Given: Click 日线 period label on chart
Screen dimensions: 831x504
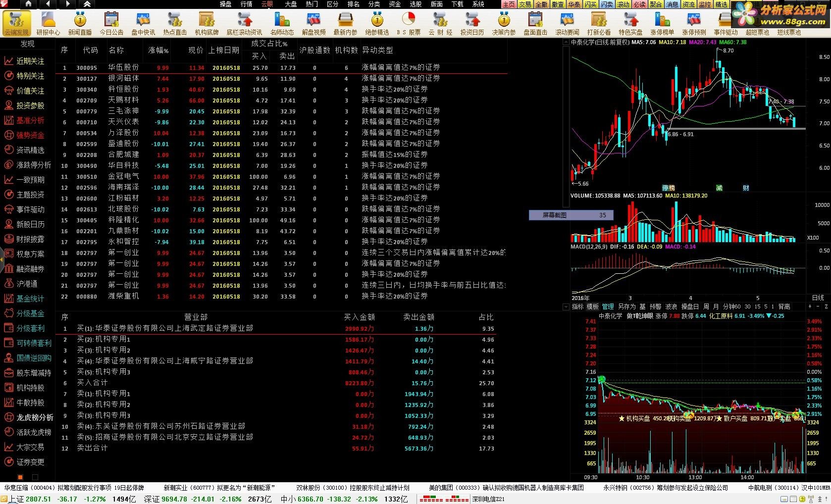Looking at the screenshot, I should coord(818,298).
